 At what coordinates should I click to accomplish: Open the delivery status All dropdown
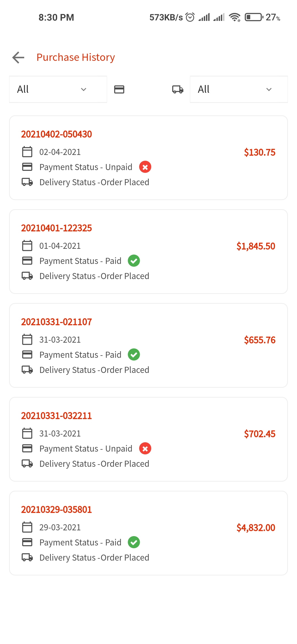[x=238, y=89]
